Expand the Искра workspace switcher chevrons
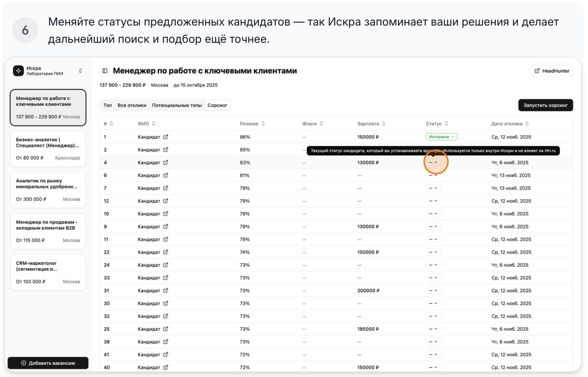The image size is (588, 377). pos(80,71)
